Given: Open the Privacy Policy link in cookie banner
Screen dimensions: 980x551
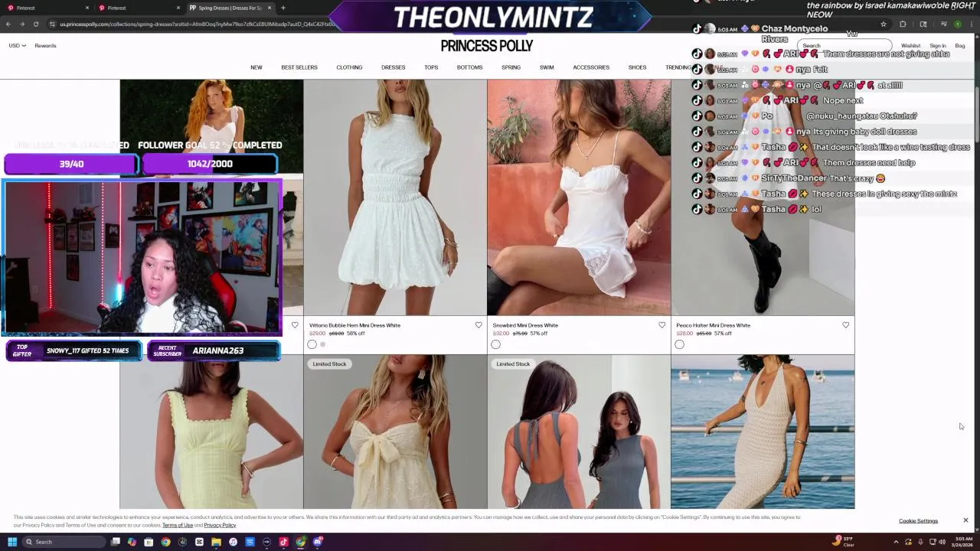Looking at the screenshot, I should pyautogui.click(x=220, y=526).
